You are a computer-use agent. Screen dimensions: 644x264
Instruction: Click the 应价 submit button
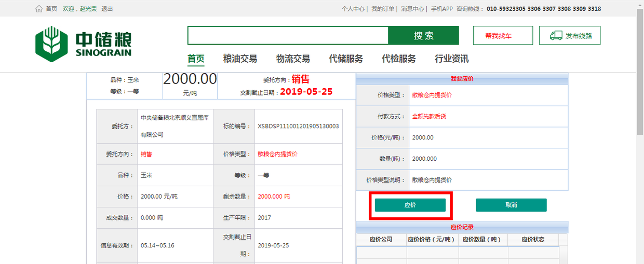pos(410,205)
